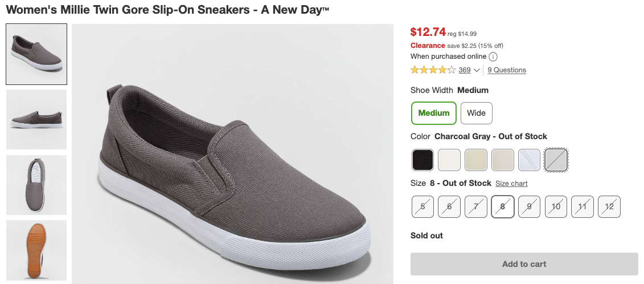Show the second profile-view shoe thumbnail
644x284 pixels.
point(36,119)
